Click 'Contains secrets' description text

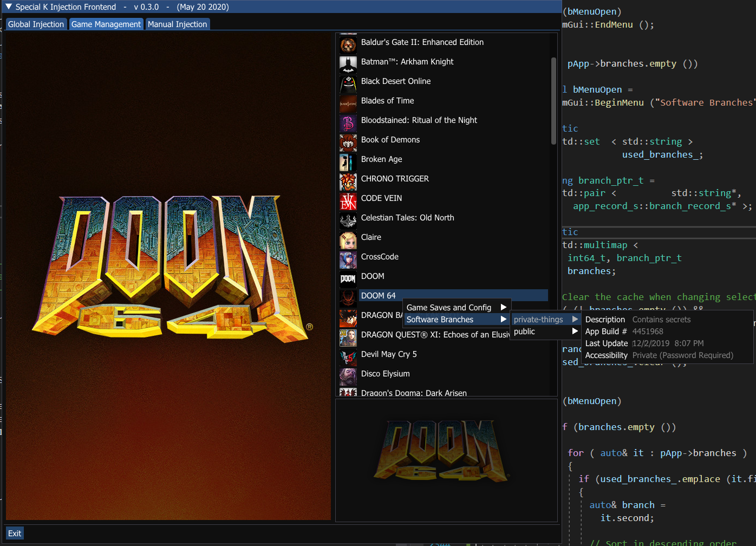tap(662, 320)
